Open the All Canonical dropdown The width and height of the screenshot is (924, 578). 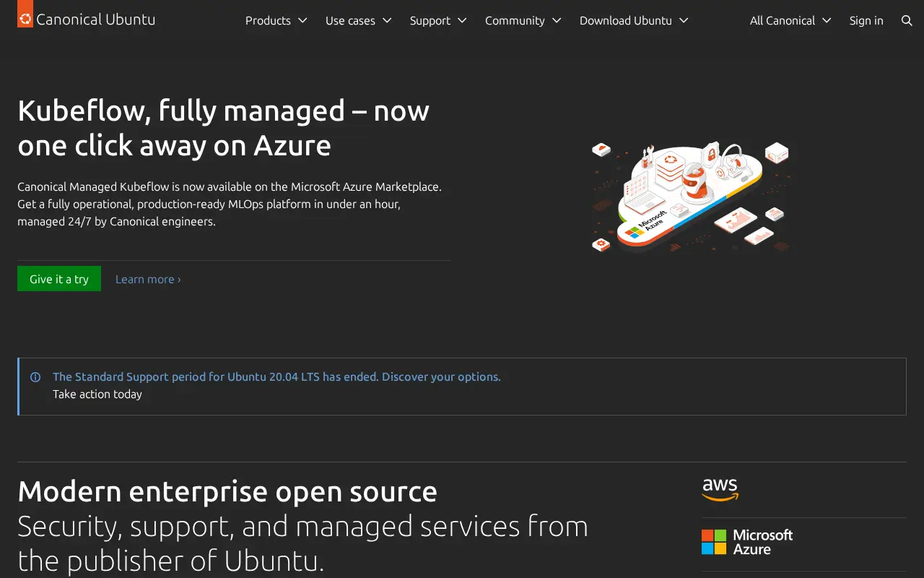click(x=790, y=20)
